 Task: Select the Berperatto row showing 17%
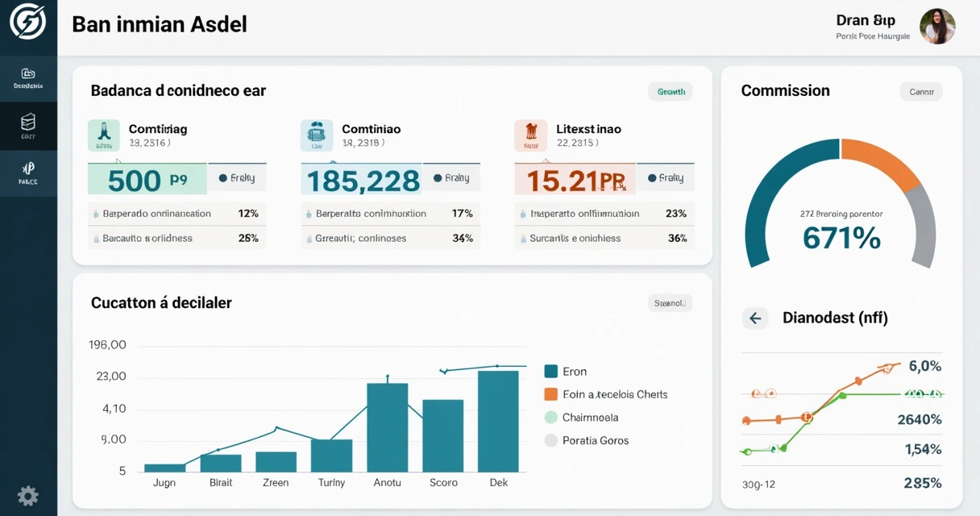click(390, 214)
